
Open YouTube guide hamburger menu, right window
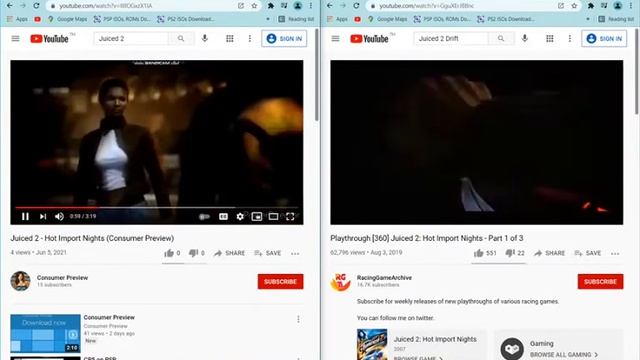pyautogui.click(x=336, y=38)
